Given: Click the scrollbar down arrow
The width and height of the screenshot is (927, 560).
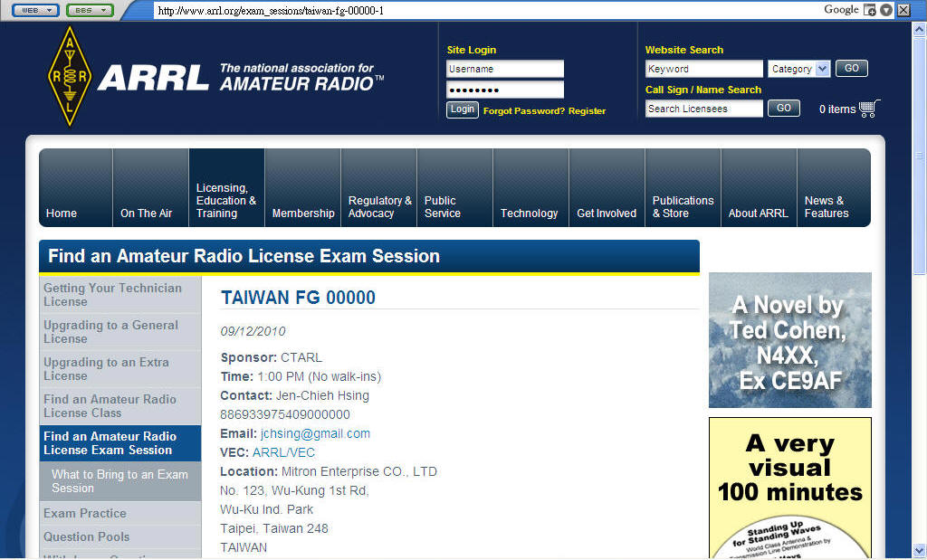Looking at the screenshot, I should click(x=920, y=550).
